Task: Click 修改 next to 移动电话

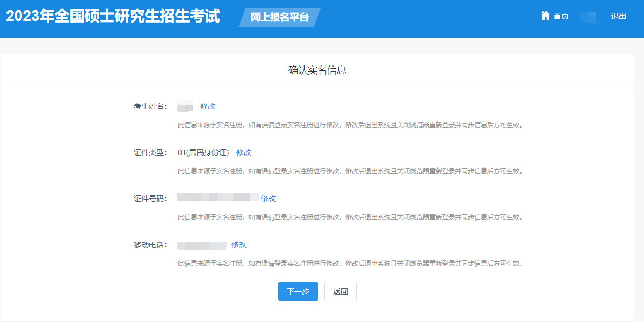Action: (239, 245)
